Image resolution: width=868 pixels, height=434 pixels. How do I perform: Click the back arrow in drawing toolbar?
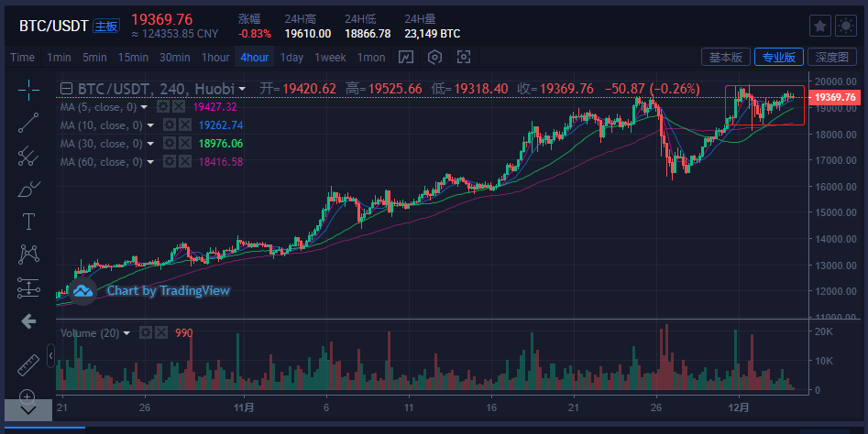28,321
